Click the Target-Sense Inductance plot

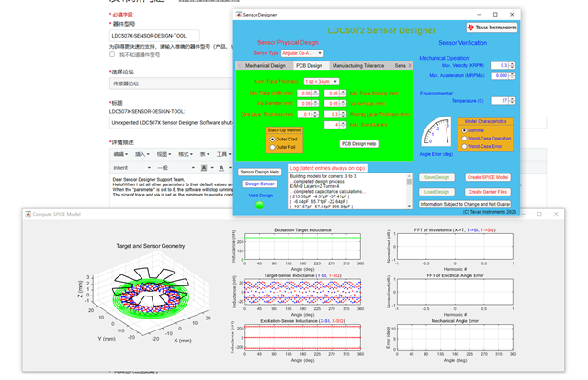point(302,292)
